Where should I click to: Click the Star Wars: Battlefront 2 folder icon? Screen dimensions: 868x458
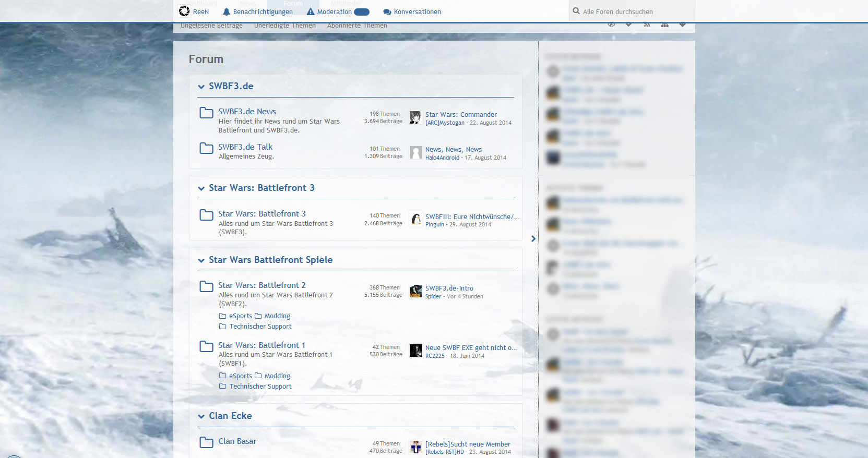pyautogui.click(x=207, y=286)
